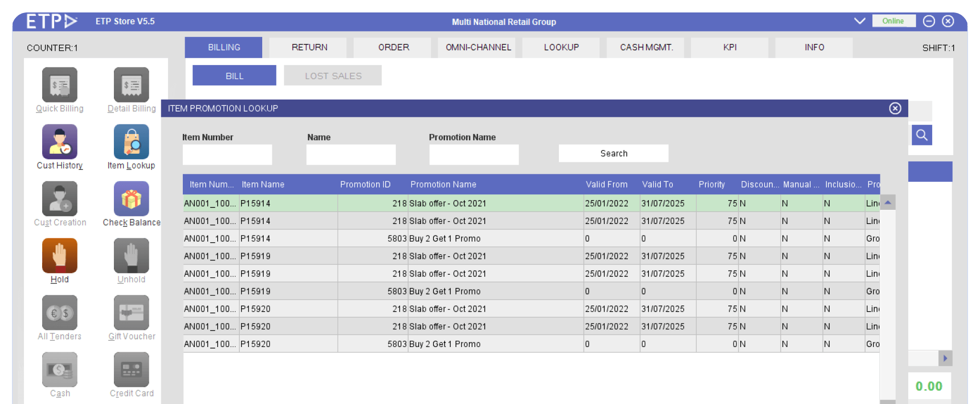Screen dimensions: 980x404
Task: Put the bill on Hold
Action: click(59, 256)
